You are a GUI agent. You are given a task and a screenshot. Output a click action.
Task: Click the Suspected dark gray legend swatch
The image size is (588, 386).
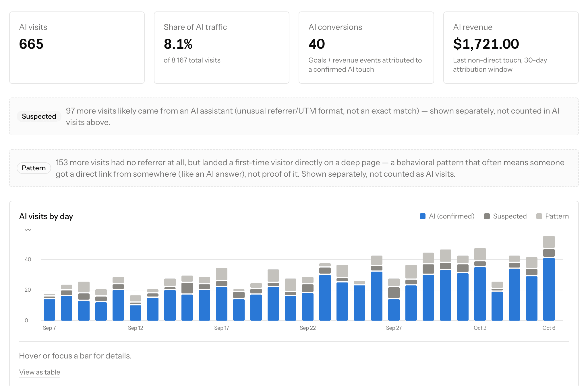point(487,216)
